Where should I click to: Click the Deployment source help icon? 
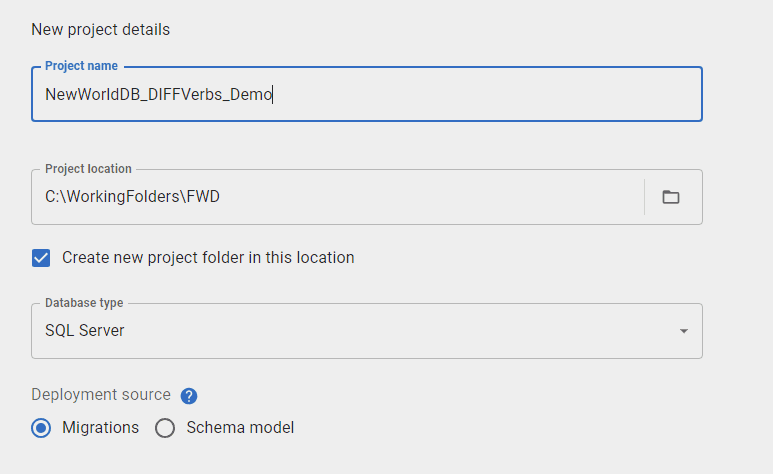189,396
